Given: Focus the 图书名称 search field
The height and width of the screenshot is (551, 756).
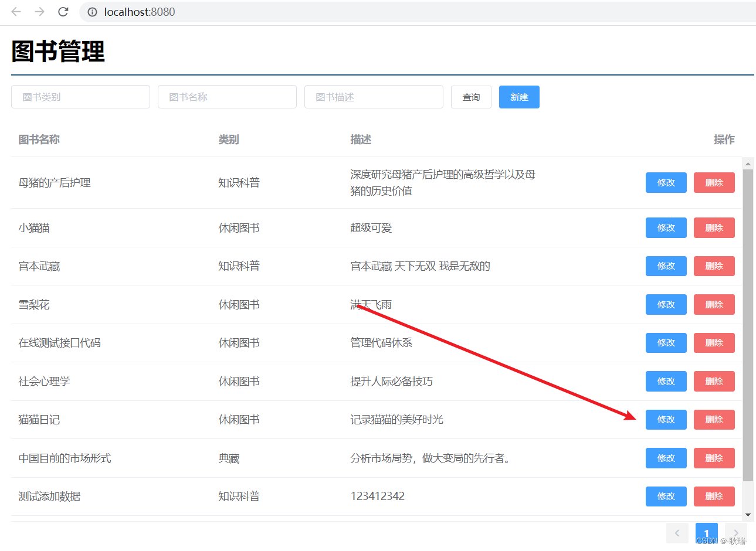Looking at the screenshot, I should coord(227,97).
